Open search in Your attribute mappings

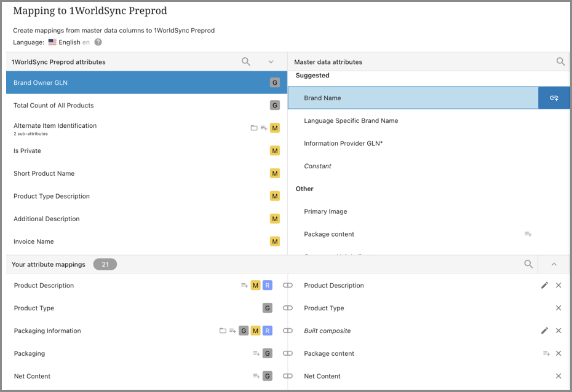pyautogui.click(x=528, y=264)
